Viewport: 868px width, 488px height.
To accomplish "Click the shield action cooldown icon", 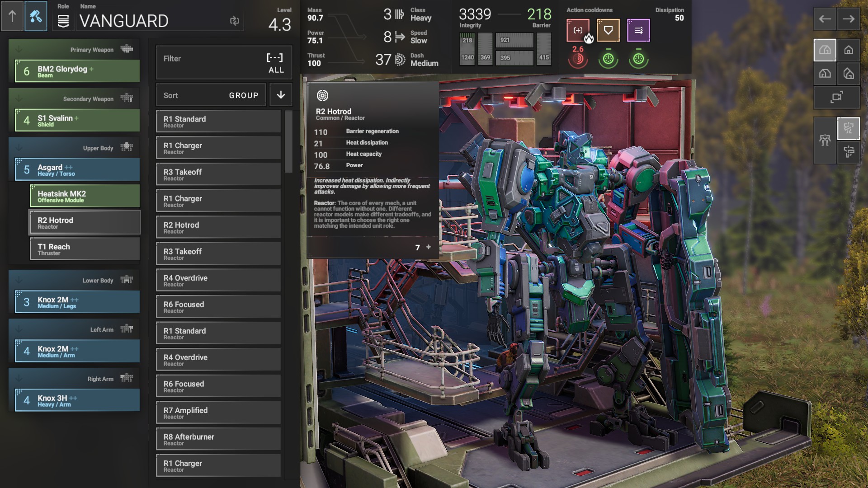I will tap(608, 30).
